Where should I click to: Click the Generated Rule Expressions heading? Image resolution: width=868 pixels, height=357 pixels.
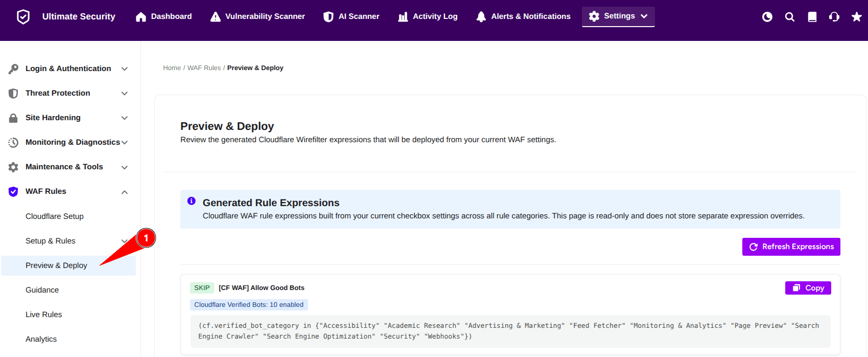[x=271, y=203]
